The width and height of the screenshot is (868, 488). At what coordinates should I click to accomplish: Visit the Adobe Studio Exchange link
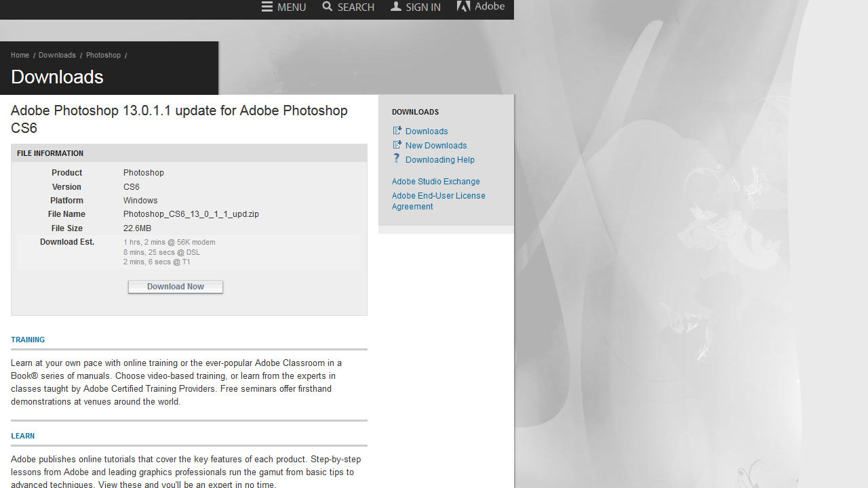tap(436, 182)
